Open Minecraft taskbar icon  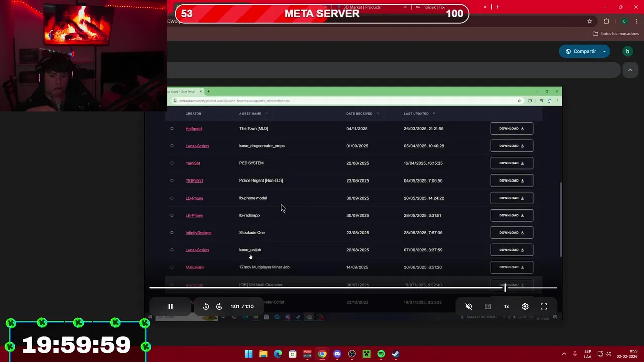coord(367,354)
